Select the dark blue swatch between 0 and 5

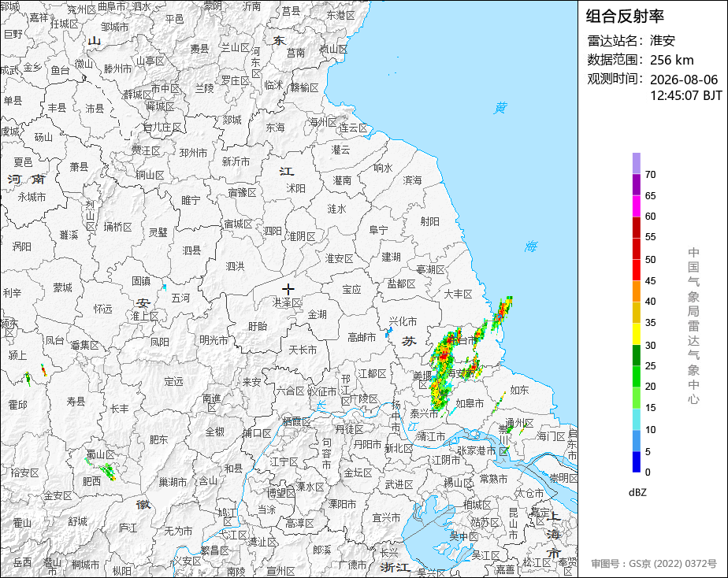636,461
